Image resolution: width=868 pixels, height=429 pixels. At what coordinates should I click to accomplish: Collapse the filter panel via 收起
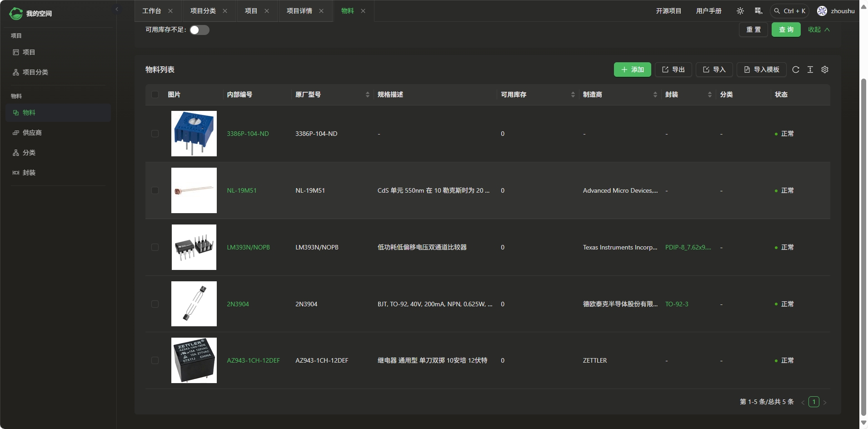coord(818,30)
